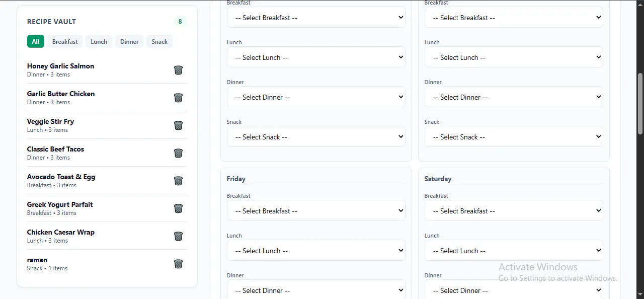Viewport: 644px width, 299px height.
Task: Delete the Garlic Butter Chicken recipe
Action: pyautogui.click(x=178, y=98)
